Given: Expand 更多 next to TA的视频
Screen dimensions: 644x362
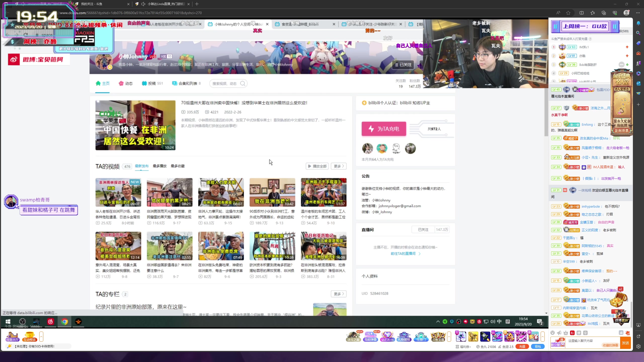Looking at the screenshot, I should click(x=338, y=166).
